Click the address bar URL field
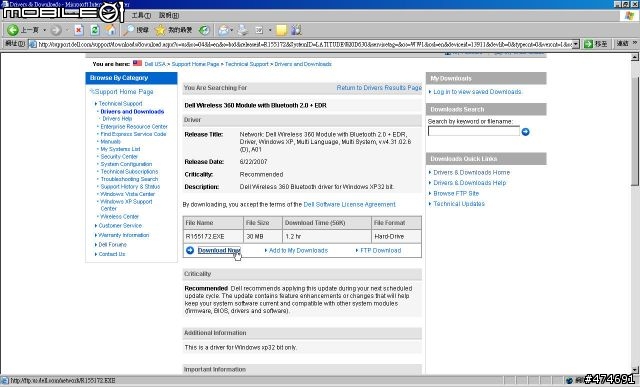640x387 pixels. click(304, 44)
